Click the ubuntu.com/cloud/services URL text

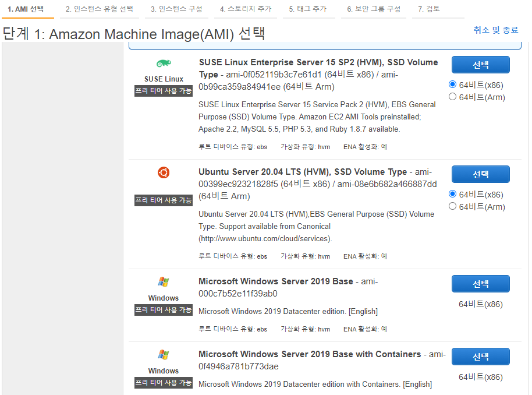coord(265,238)
